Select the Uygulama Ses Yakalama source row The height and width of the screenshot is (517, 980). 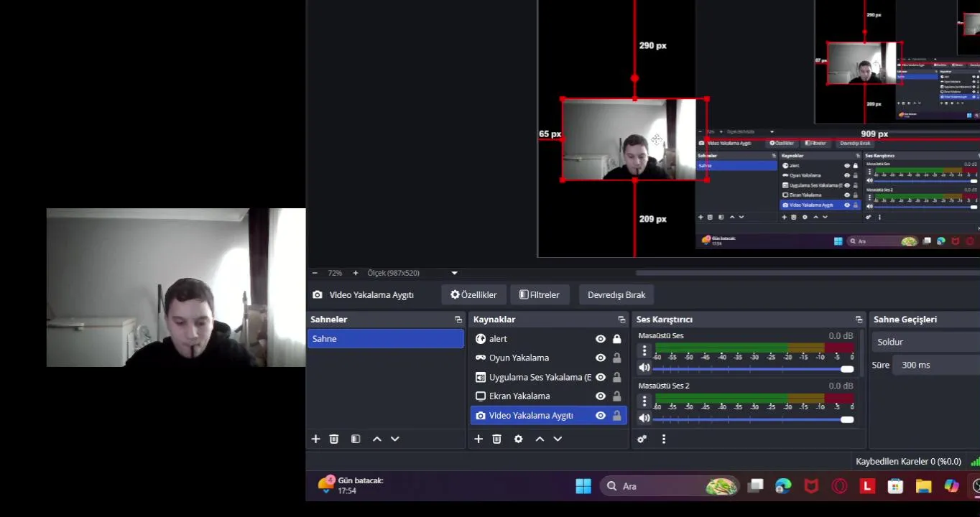(548, 377)
